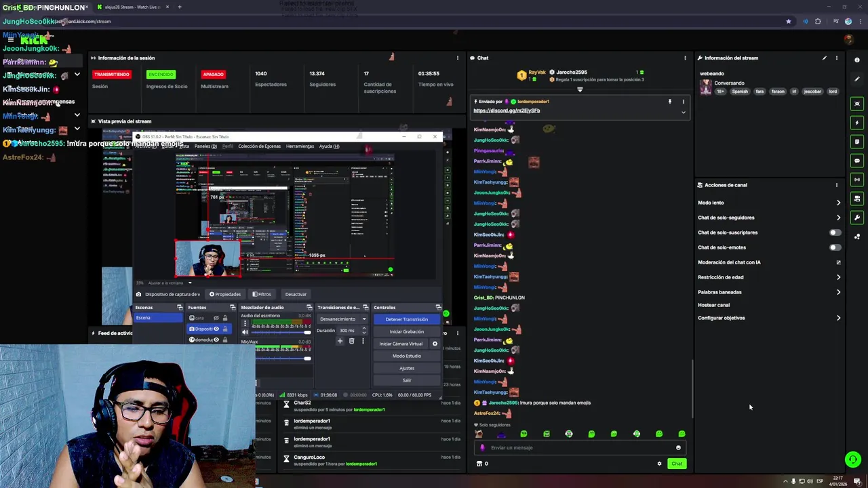Expand Palabras baneadas options

[x=838, y=292]
